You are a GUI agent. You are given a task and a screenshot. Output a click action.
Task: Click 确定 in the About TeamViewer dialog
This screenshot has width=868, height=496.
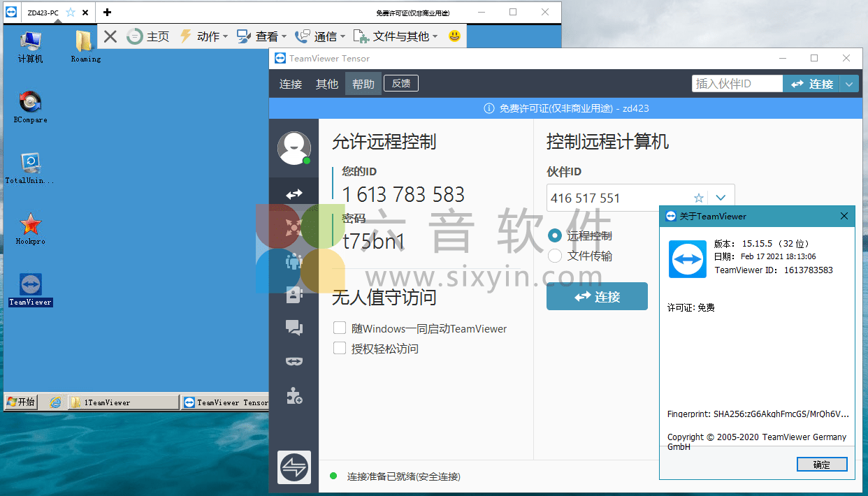[x=822, y=464]
